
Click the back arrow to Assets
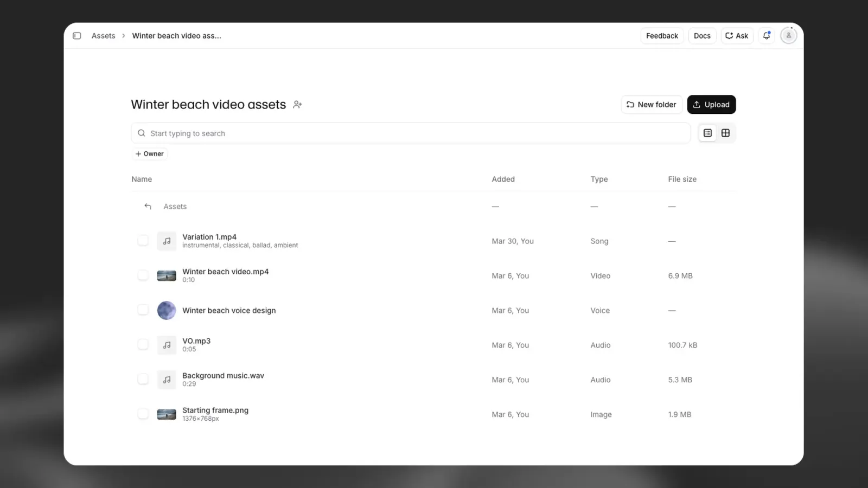tap(148, 207)
